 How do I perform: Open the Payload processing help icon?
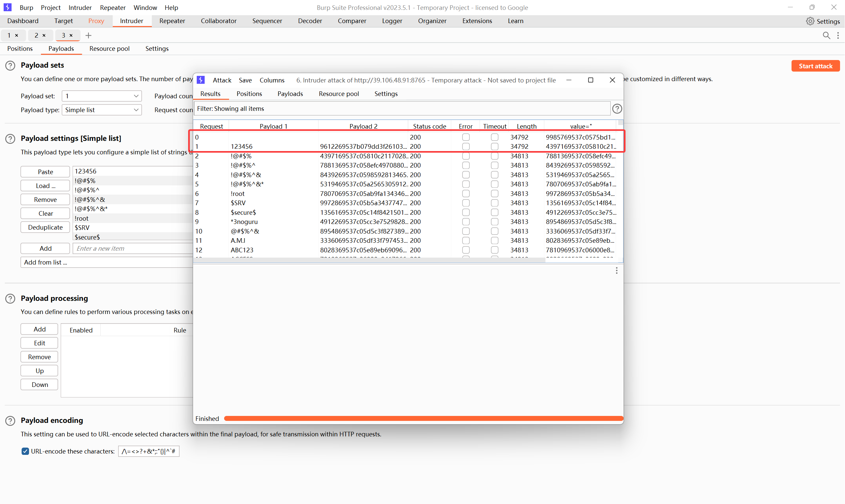pyautogui.click(x=10, y=299)
